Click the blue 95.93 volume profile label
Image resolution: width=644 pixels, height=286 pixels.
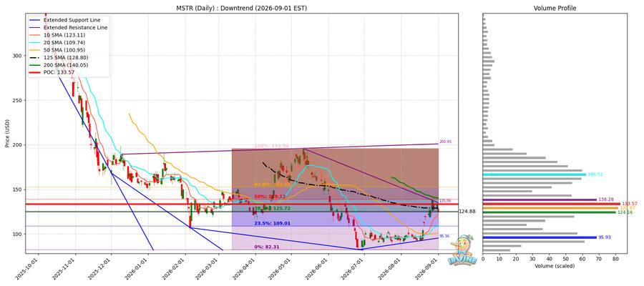(605, 237)
